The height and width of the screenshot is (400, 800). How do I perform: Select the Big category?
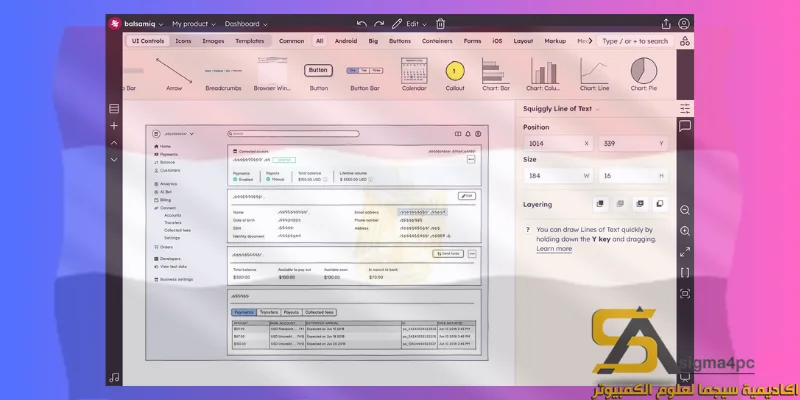click(x=373, y=41)
